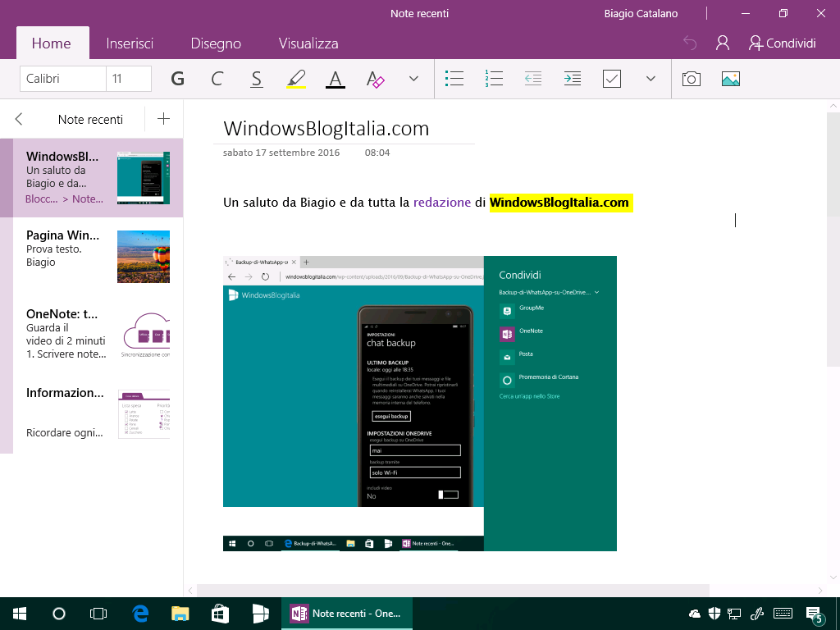The width and height of the screenshot is (840, 630).
Task: Expand more paragraph options arrow
Action: [x=651, y=79]
